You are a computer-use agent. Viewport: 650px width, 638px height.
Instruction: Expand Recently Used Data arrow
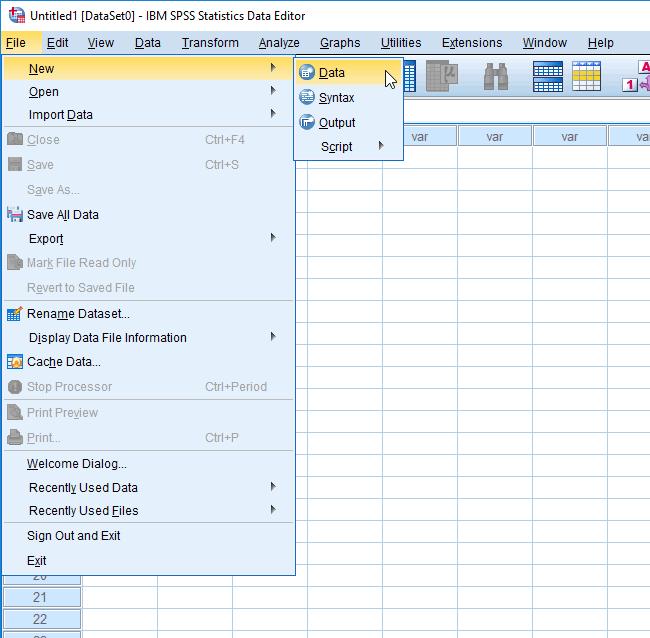(x=273, y=486)
